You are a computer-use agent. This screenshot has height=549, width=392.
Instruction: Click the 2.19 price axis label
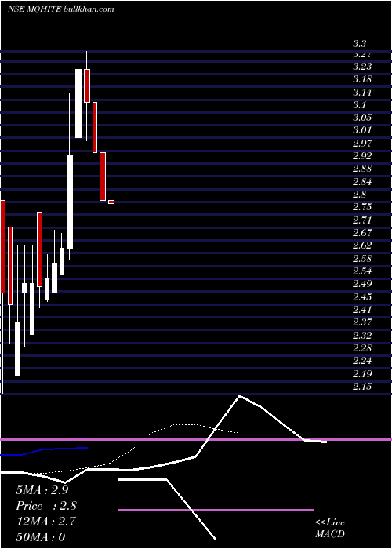(x=362, y=373)
